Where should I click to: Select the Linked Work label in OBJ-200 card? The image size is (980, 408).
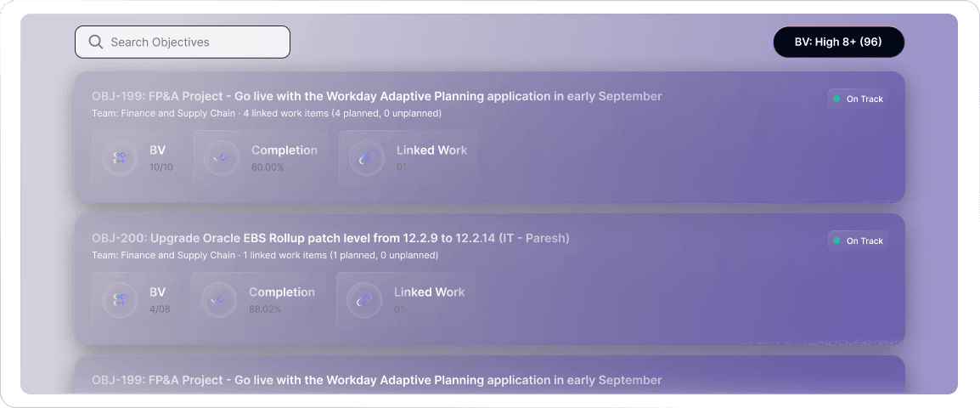tap(429, 292)
